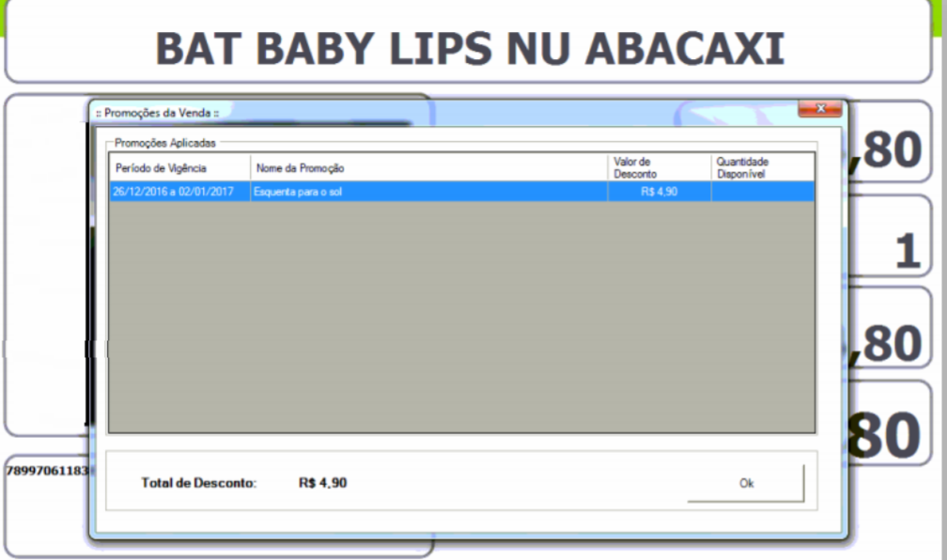Click the barcode number 78997061183 in background window
The height and width of the screenshot is (560, 947).
[x=47, y=471]
